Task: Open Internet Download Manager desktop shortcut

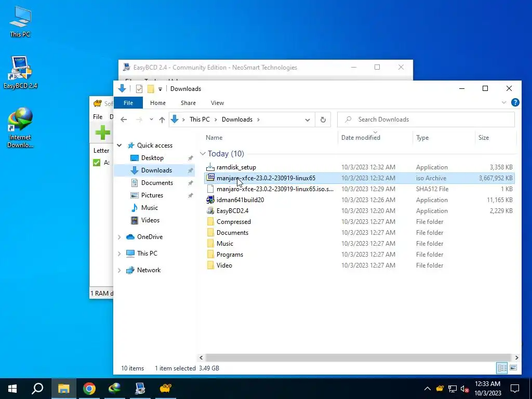Action: click(20, 128)
